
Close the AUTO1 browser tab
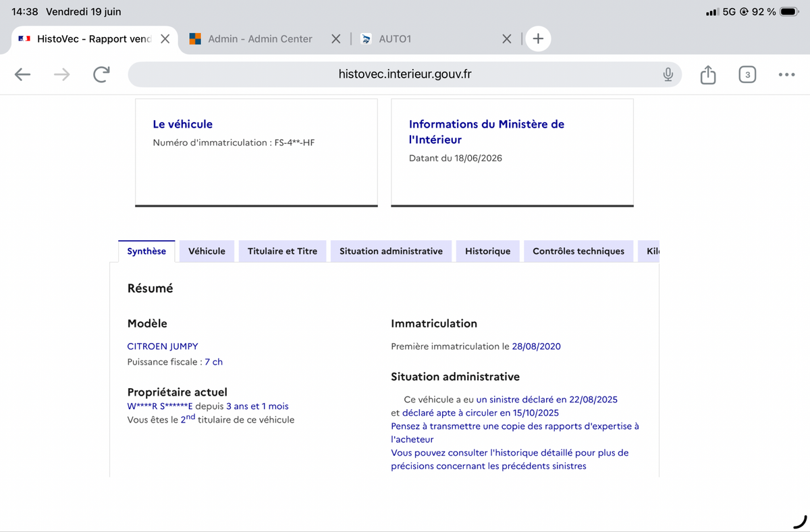pyautogui.click(x=507, y=38)
